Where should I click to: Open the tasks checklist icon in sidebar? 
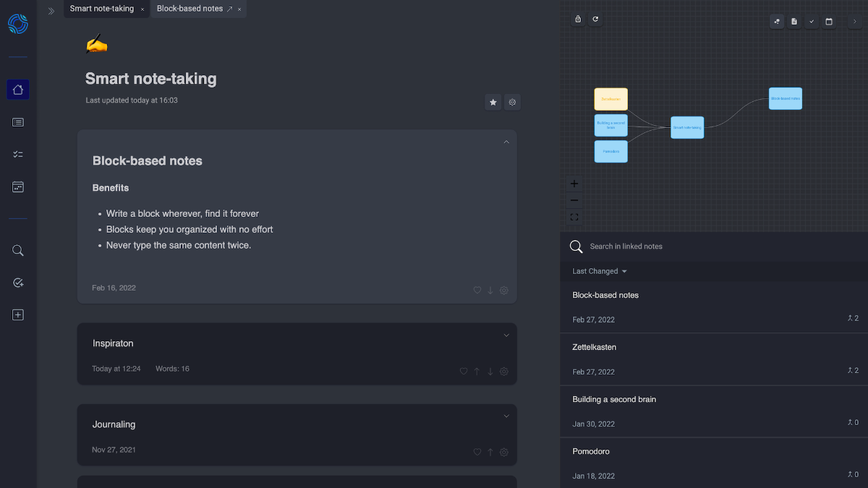click(x=18, y=155)
